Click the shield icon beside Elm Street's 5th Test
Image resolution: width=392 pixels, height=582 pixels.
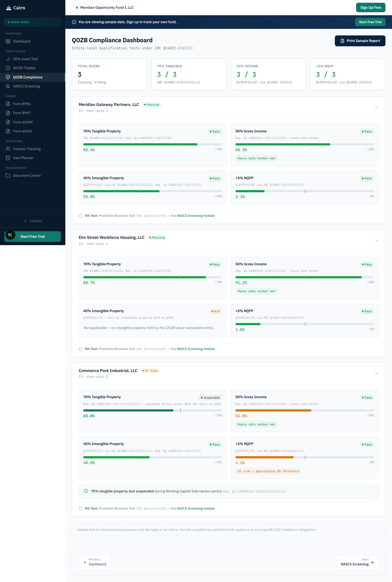point(80,349)
